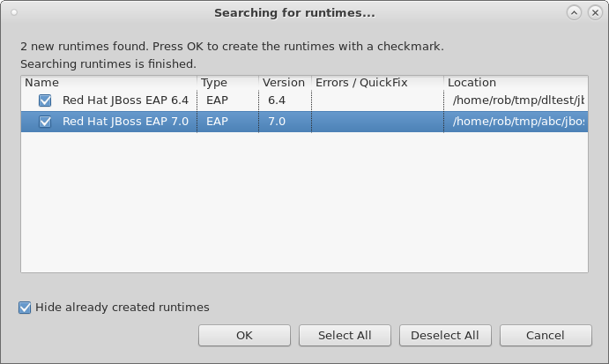The height and width of the screenshot is (364, 609).
Task: Click the 6.4 version cell
Action: pos(277,100)
